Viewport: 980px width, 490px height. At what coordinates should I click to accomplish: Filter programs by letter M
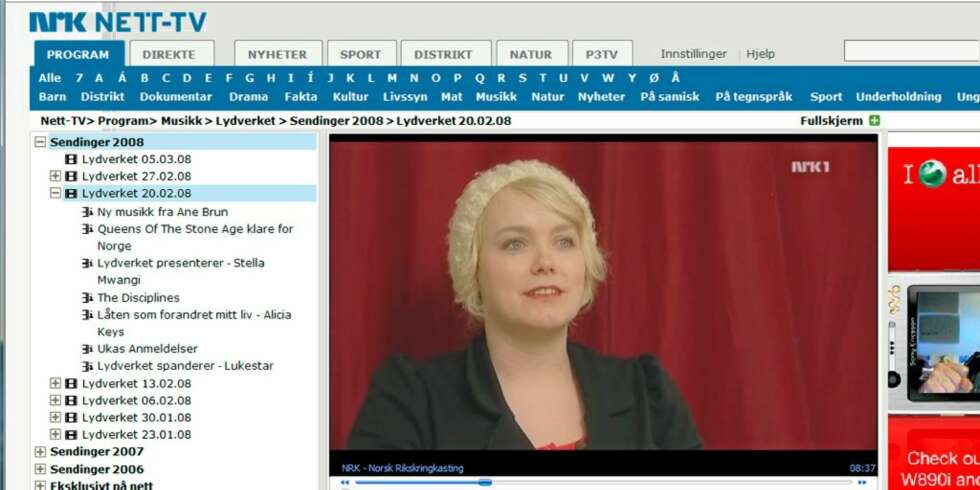point(392,78)
